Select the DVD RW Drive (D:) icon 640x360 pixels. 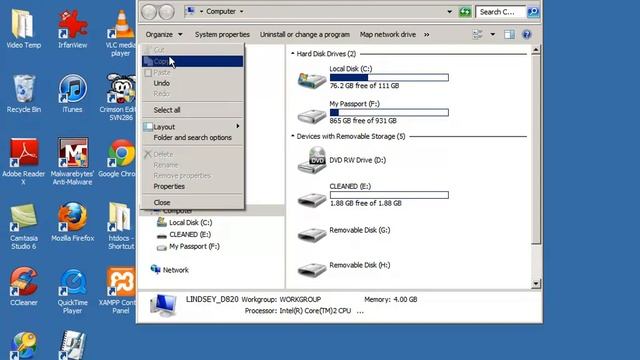tap(312, 160)
